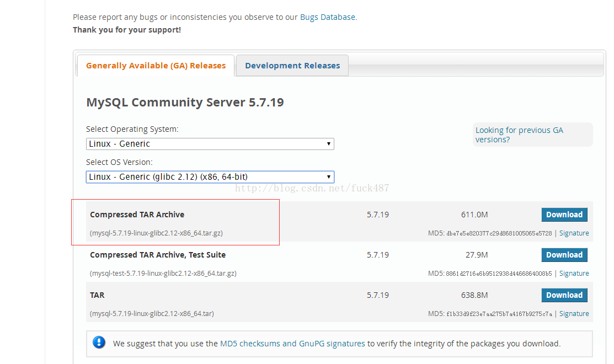Download the Test Suite TAR Archive 27.9M
614x364 pixels.
(564, 255)
